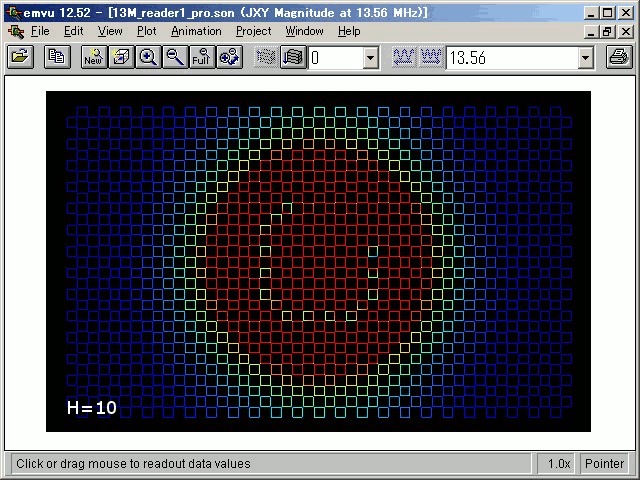Restore the inner document window
This screenshot has width=640, height=480.
coord(607,31)
